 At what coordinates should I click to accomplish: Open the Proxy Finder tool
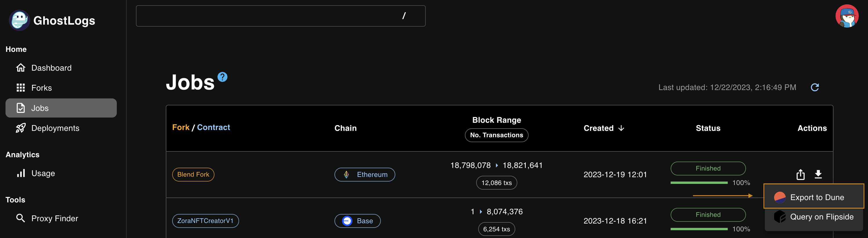(x=54, y=219)
